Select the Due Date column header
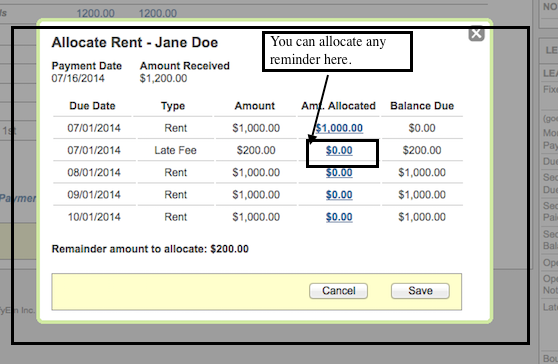 pyautogui.click(x=92, y=106)
